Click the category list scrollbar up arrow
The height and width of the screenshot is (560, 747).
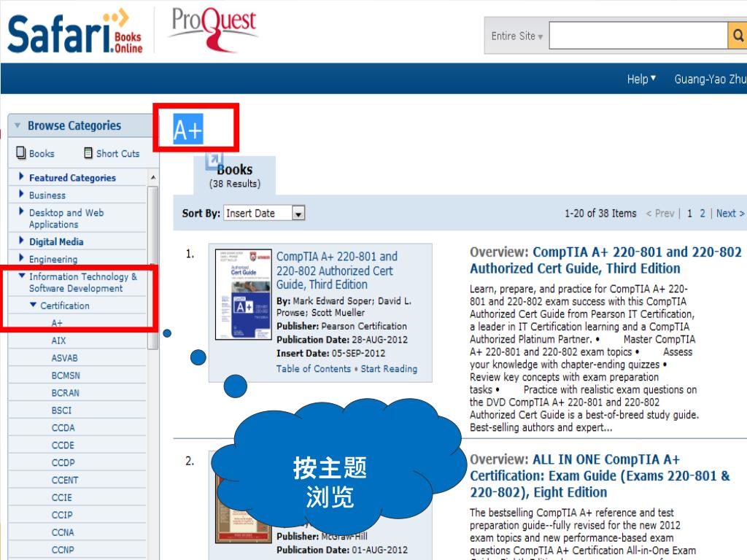pyautogui.click(x=153, y=178)
